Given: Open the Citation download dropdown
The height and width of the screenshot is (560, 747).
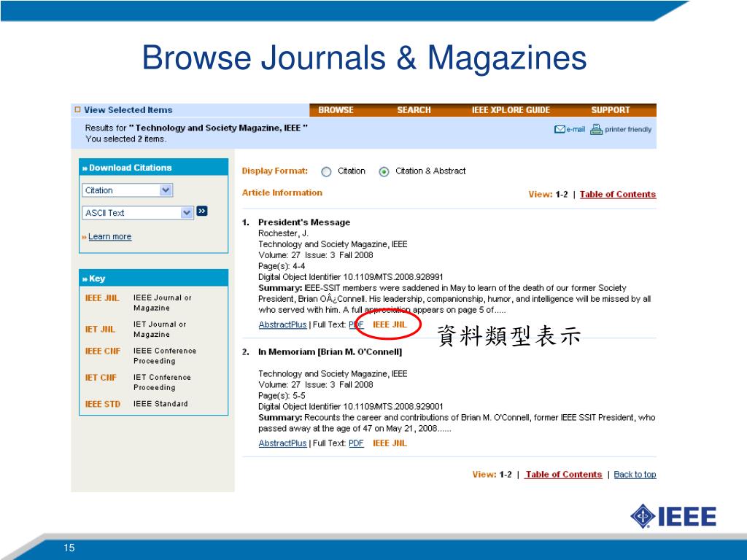Looking at the screenshot, I should pos(127,190).
